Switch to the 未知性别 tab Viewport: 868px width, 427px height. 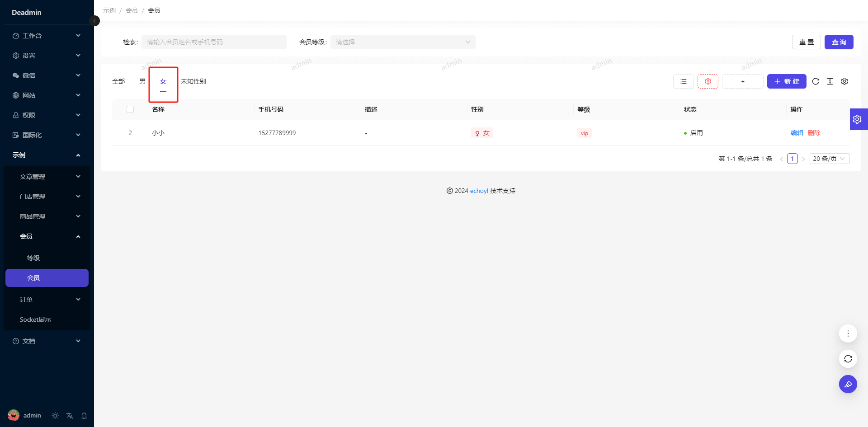193,81
